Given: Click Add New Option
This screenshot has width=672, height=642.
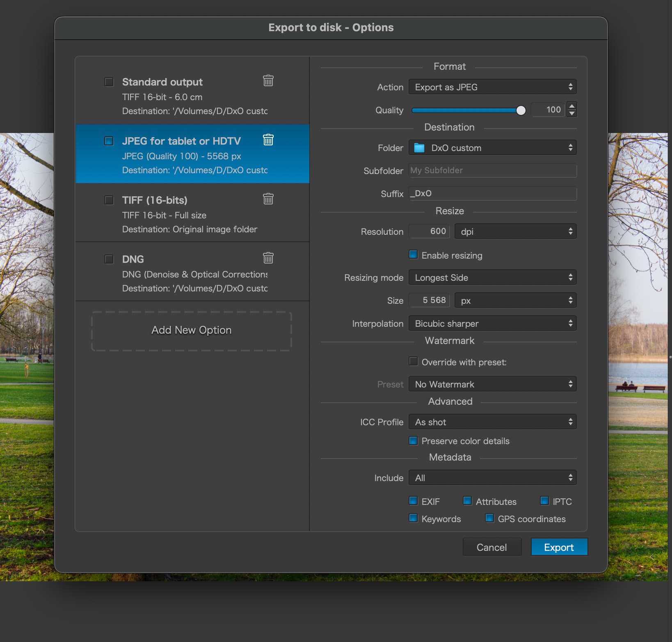Looking at the screenshot, I should click(192, 330).
